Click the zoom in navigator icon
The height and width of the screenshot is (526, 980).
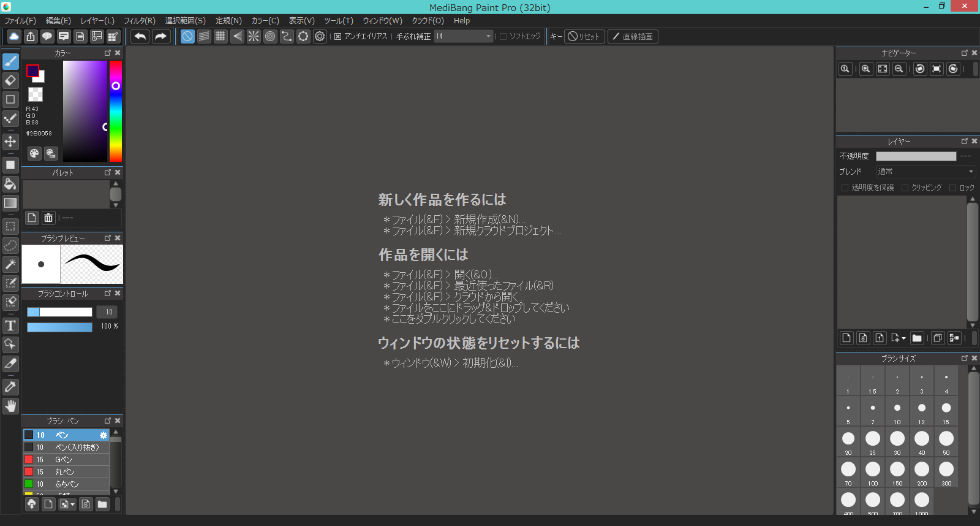[x=865, y=69]
